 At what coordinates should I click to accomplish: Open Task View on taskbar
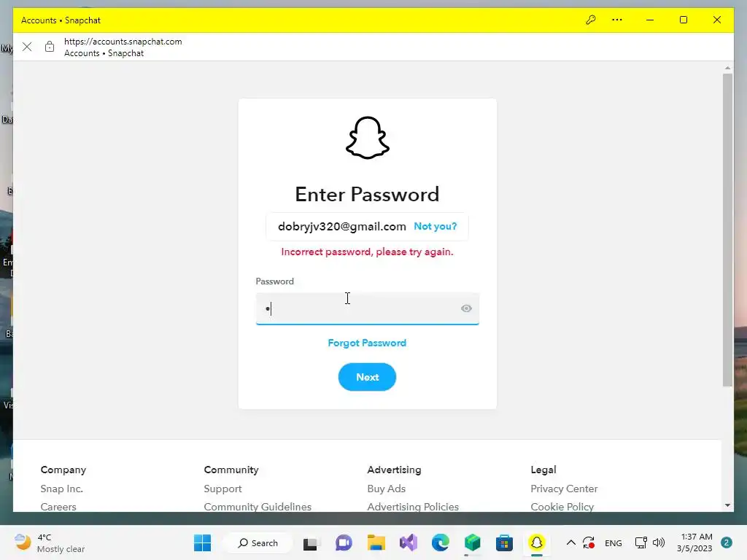311,542
